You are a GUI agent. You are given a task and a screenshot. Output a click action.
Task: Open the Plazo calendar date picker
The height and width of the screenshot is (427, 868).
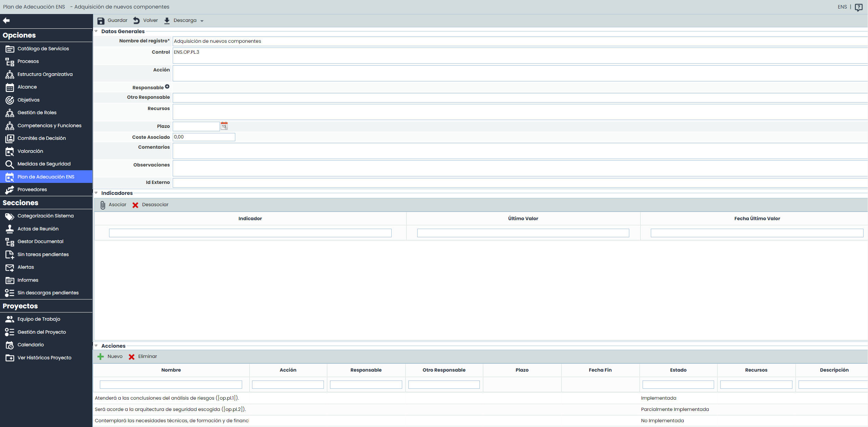click(224, 126)
